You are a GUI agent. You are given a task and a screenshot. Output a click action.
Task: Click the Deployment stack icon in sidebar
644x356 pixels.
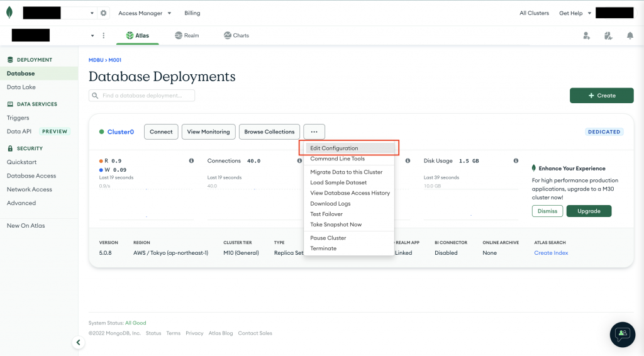10,60
